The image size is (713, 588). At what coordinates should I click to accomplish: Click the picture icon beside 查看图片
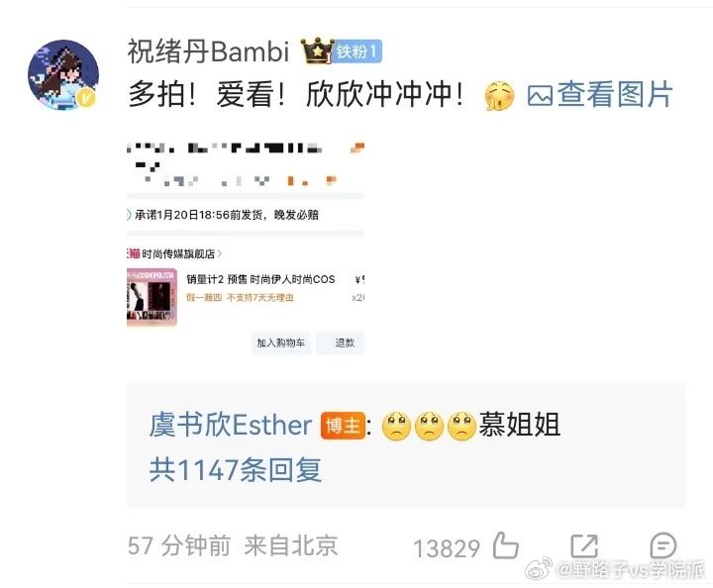coord(540,96)
